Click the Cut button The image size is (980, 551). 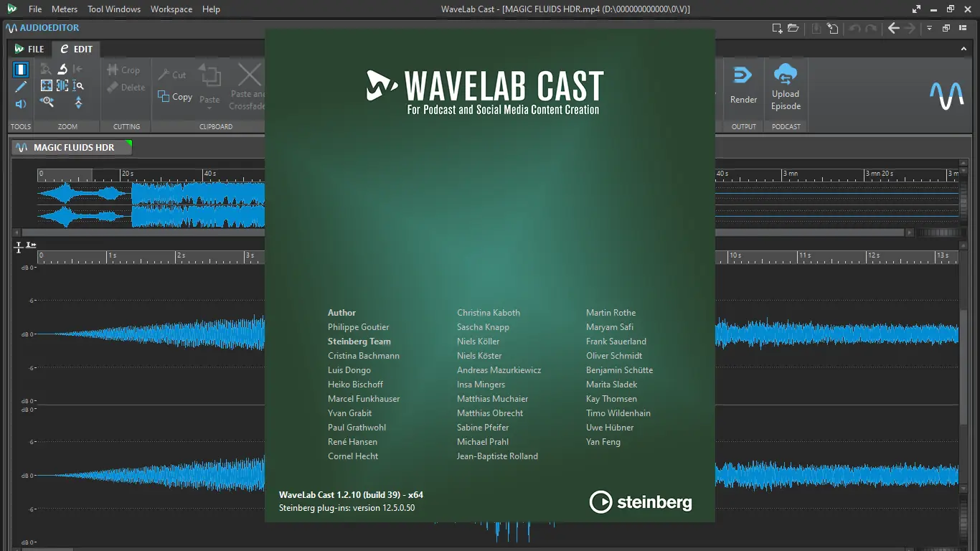tap(172, 75)
